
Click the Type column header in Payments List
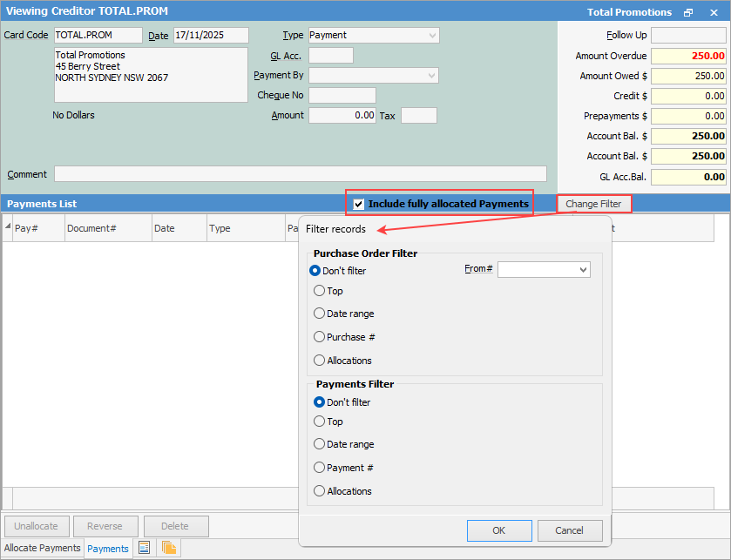[247, 228]
